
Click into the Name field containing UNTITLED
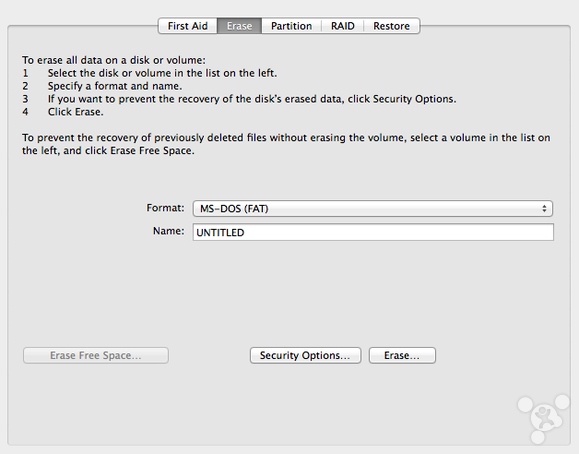(x=373, y=232)
